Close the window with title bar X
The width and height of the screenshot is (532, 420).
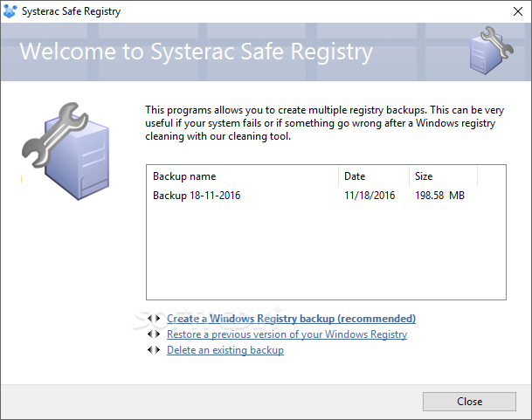tap(518, 11)
